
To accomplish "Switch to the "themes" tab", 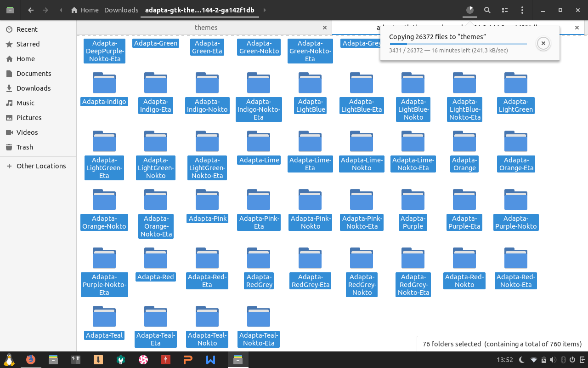I will click(206, 28).
